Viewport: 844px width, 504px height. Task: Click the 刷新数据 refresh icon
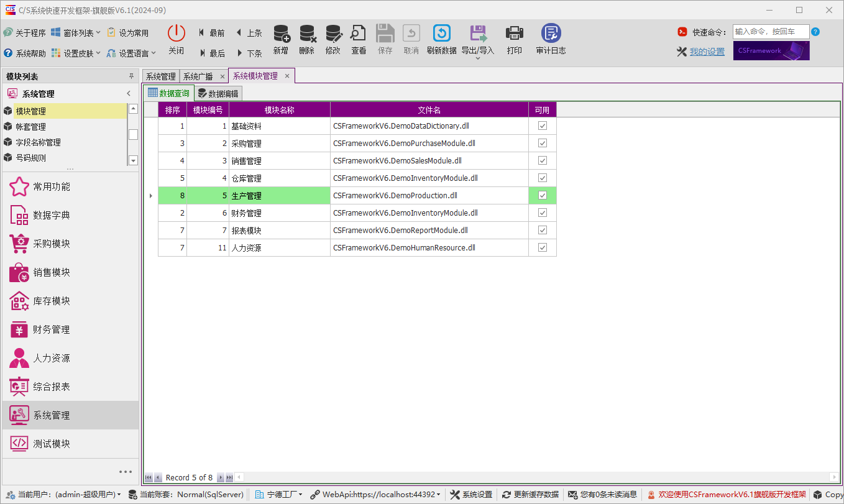(x=441, y=34)
